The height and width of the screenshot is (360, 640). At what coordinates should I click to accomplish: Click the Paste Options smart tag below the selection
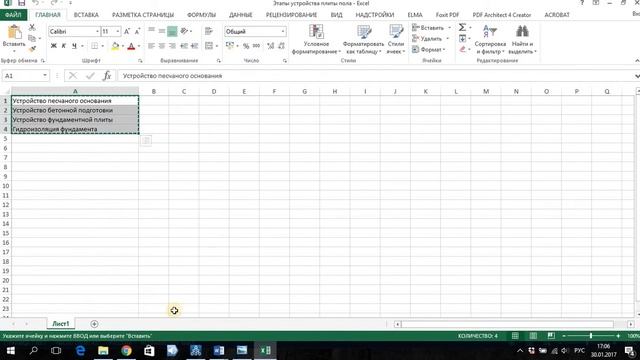pos(146,141)
